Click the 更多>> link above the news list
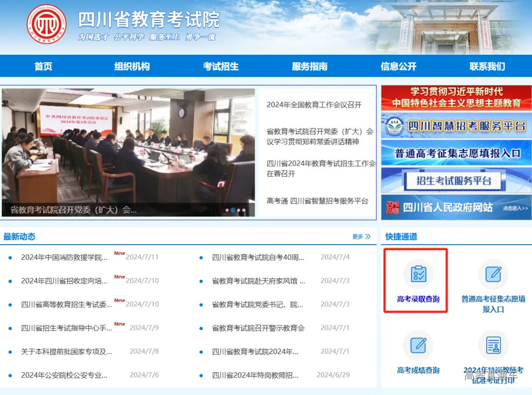This screenshot has height=395, width=532. pos(359,236)
